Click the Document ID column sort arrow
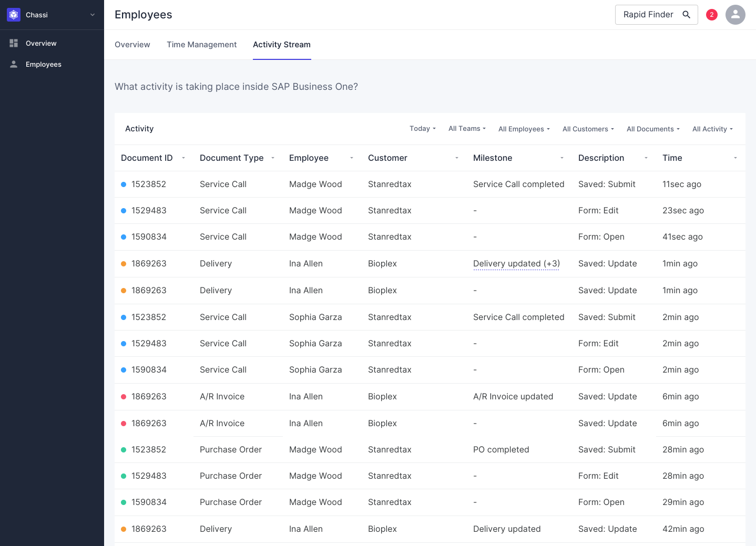 pos(183,158)
